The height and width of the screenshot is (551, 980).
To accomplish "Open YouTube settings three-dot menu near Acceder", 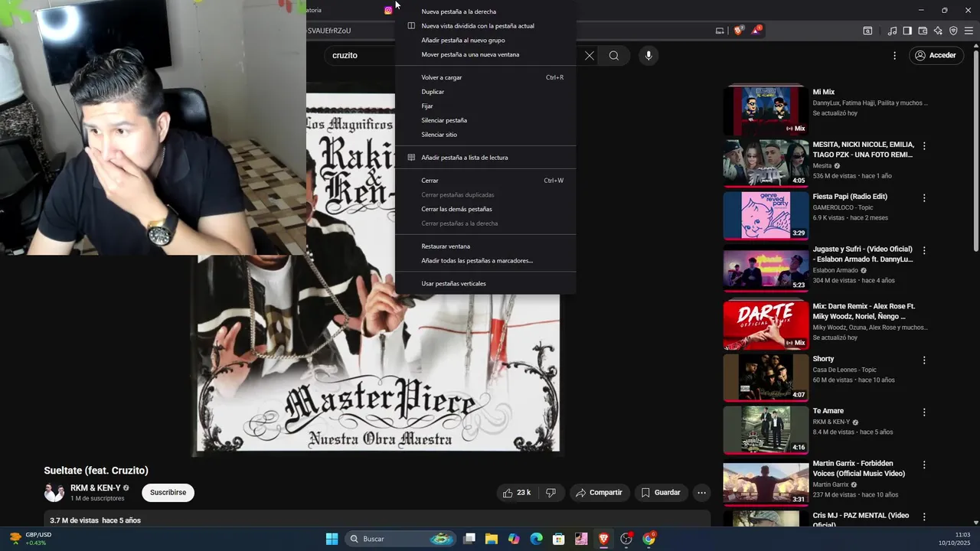I will click(894, 55).
